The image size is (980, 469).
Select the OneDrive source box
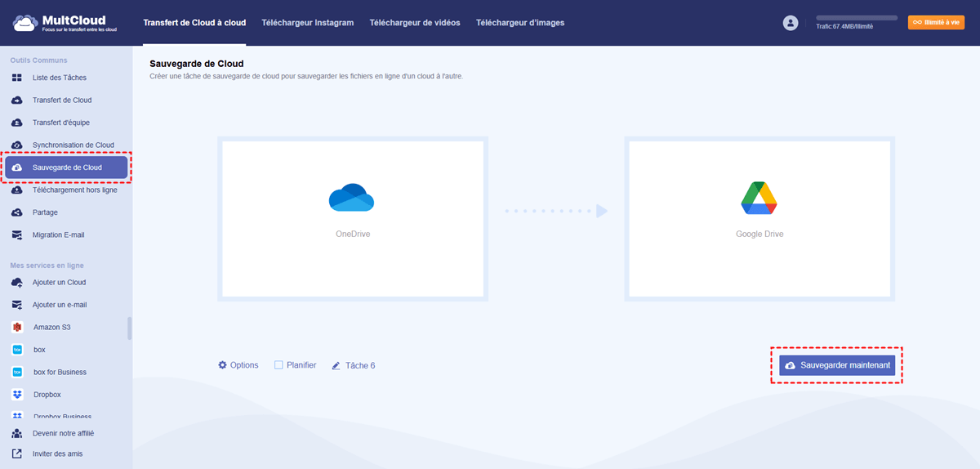[x=353, y=219]
